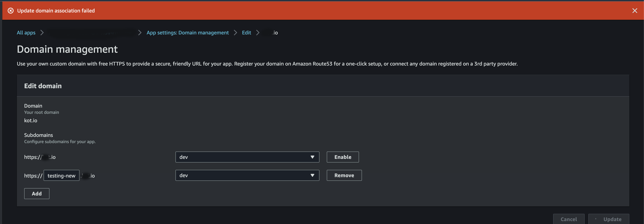The width and height of the screenshot is (644, 224).
Task: Click the error icon in the failure banner
Action: (10, 10)
